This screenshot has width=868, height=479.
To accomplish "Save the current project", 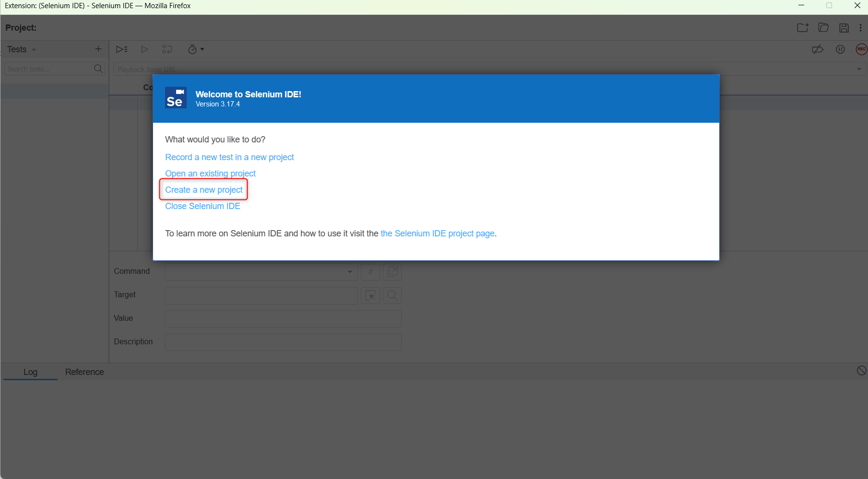I will point(844,27).
